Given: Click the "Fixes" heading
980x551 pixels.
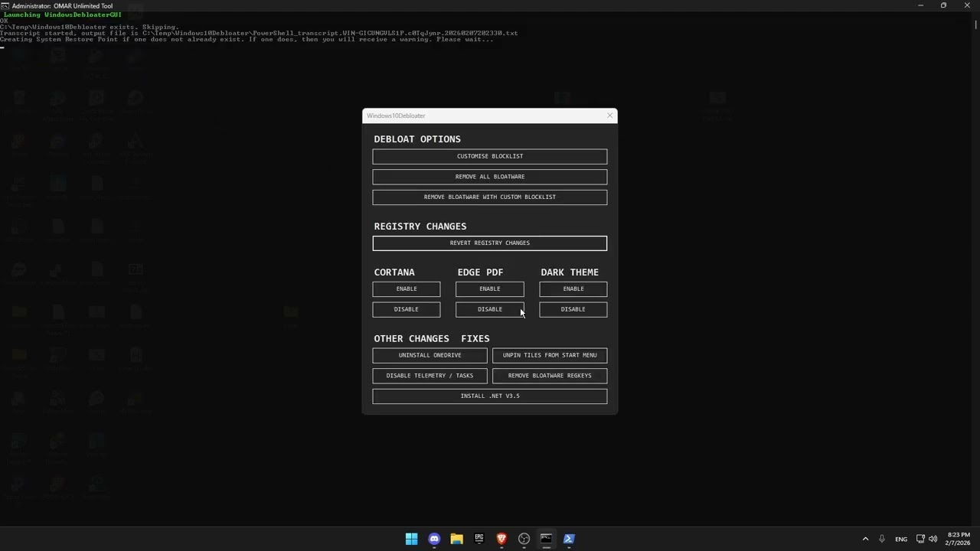Looking at the screenshot, I should coord(475,338).
